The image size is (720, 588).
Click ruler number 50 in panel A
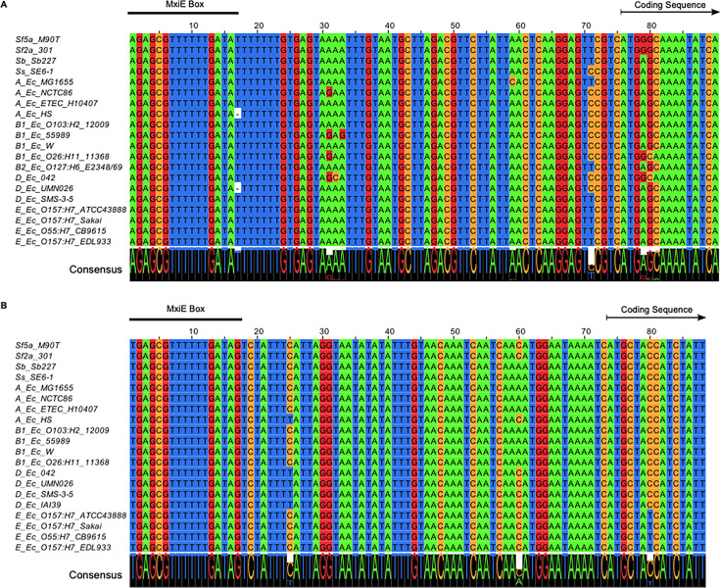click(456, 25)
